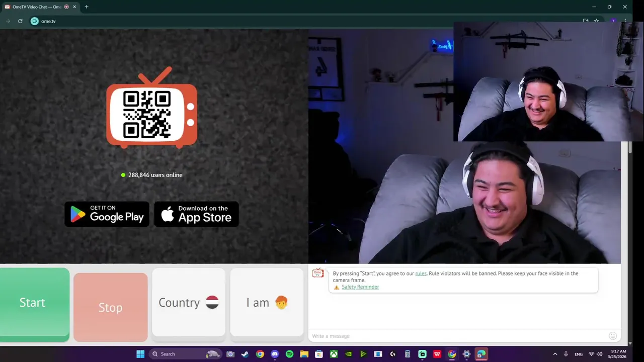Open the red W app in taskbar
The image size is (644, 362).
coord(437,354)
